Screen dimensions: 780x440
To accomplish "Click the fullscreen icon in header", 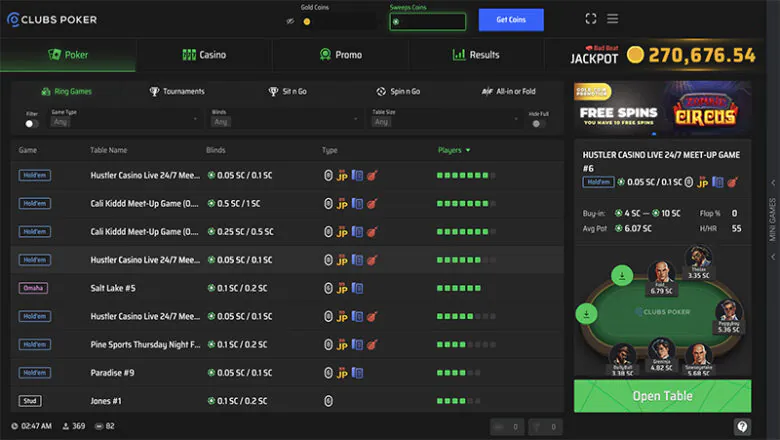I will pyautogui.click(x=591, y=19).
